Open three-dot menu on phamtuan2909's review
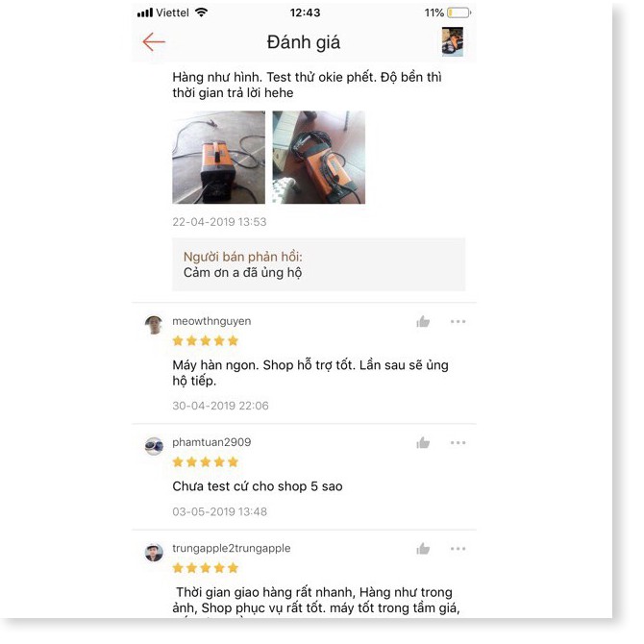 458,443
